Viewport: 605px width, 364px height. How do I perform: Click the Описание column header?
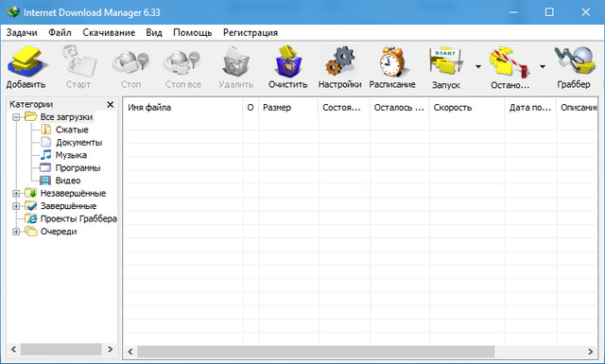[x=578, y=107]
